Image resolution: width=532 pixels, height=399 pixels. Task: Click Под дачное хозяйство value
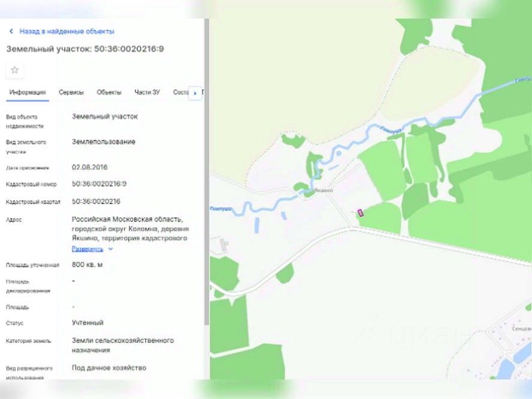coord(109,368)
